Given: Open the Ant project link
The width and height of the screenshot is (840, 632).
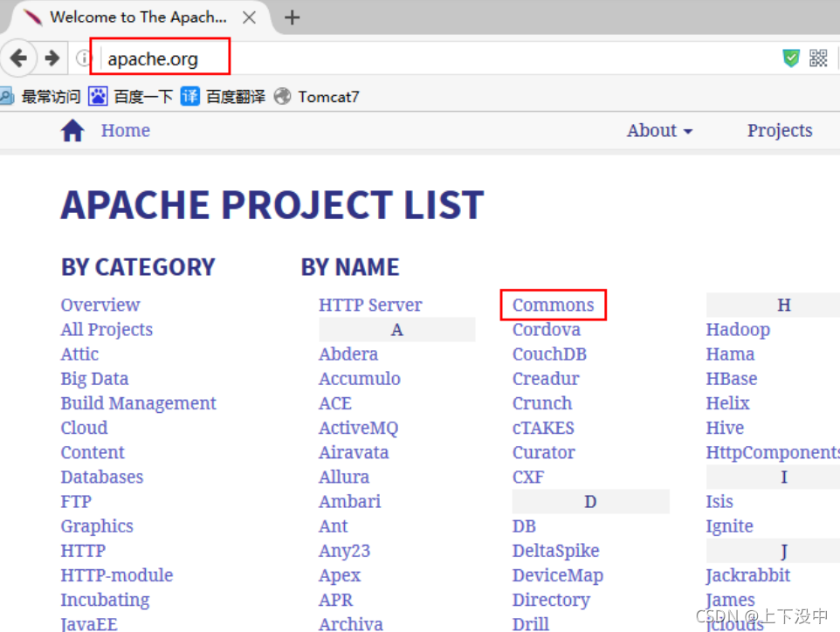Looking at the screenshot, I should pyautogui.click(x=334, y=526).
